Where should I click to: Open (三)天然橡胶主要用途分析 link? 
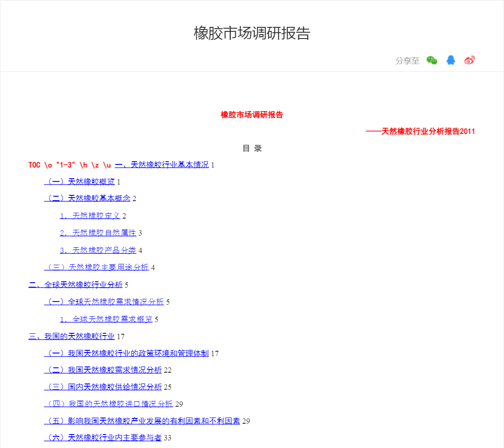coord(96,267)
